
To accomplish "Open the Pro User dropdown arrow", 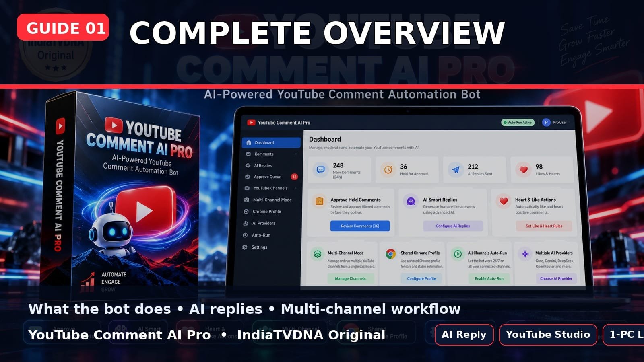I will point(570,123).
